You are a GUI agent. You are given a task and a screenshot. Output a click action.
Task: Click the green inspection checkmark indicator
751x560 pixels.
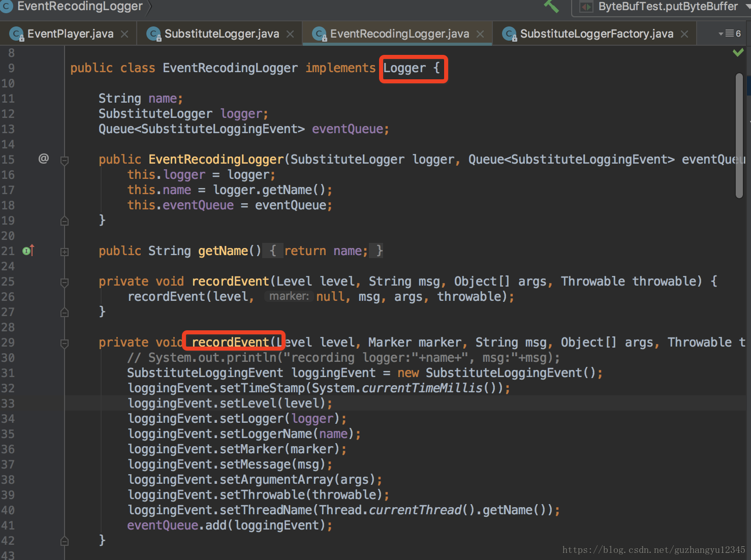[738, 52]
